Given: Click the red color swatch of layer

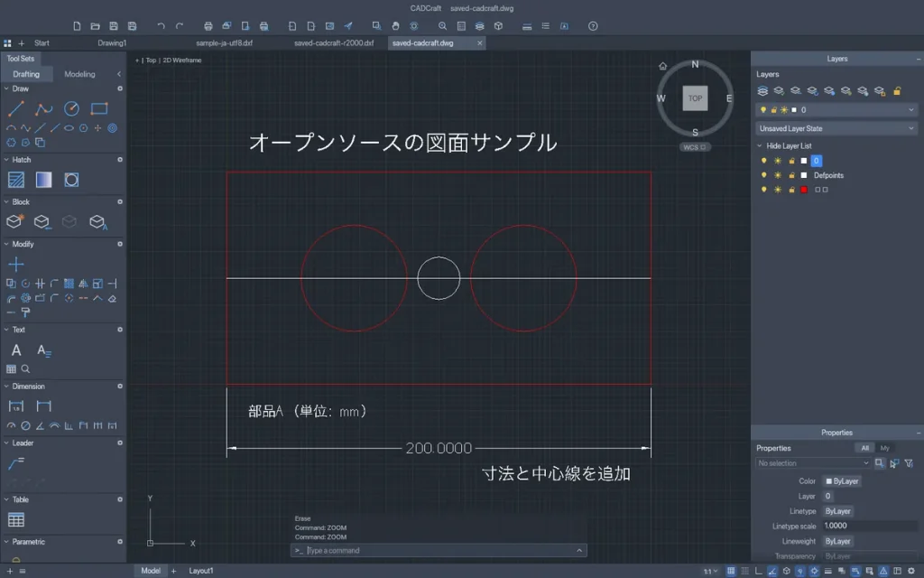Looking at the screenshot, I should point(804,190).
